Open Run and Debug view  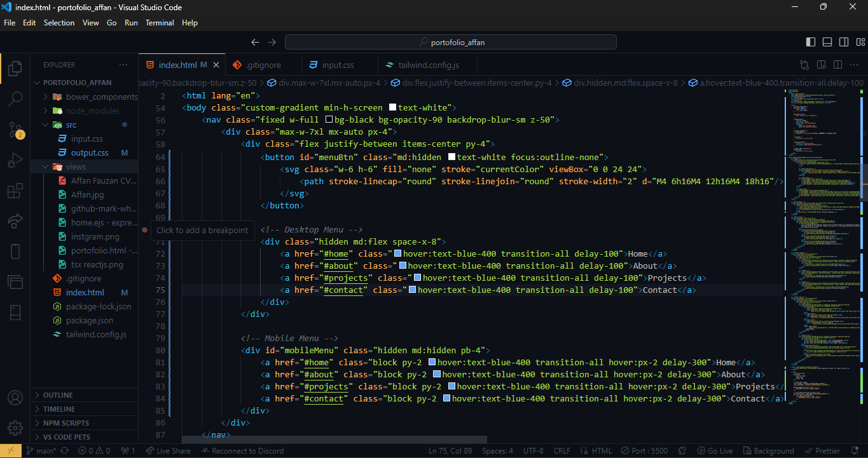[x=15, y=161]
